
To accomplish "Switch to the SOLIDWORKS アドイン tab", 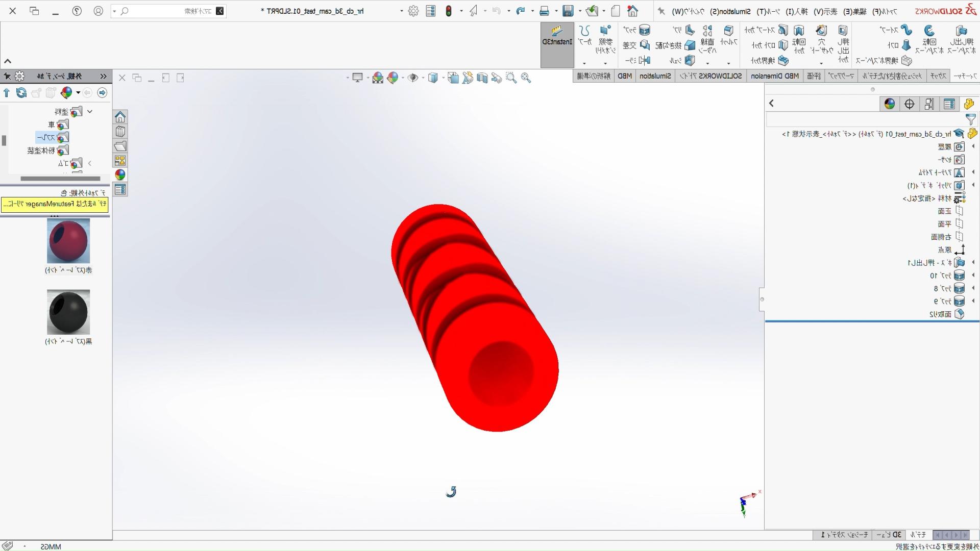I will coord(710,76).
